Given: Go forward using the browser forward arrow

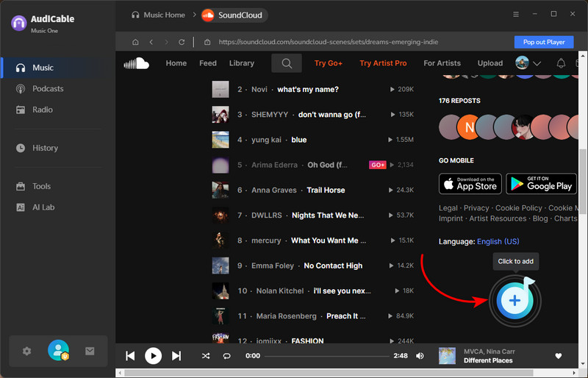Looking at the screenshot, I should tap(167, 42).
